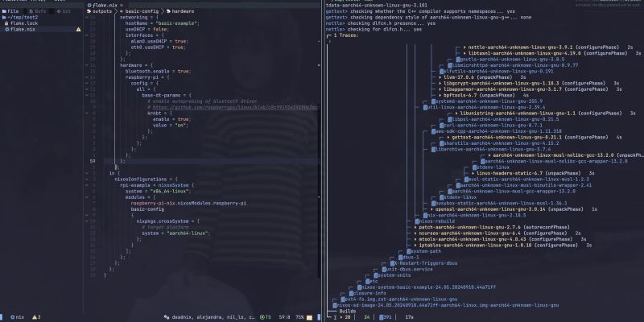Click the nix icon on the flake.nix buffer tab
Screen dimensions: 644x322
(x=89, y=6)
